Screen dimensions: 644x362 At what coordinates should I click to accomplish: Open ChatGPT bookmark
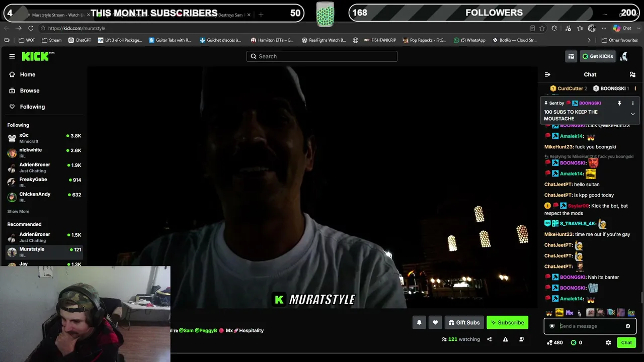coord(80,40)
